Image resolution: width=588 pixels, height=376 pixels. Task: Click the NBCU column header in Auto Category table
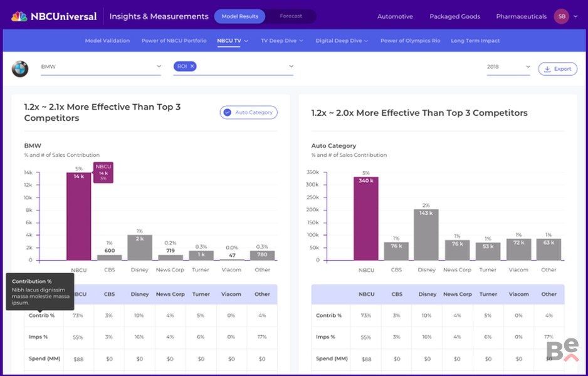pos(366,295)
